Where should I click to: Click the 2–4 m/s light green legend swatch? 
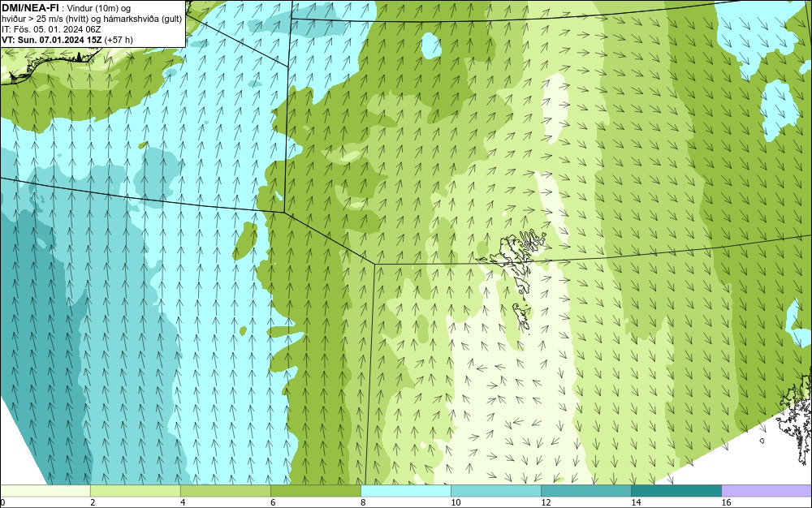(135, 490)
